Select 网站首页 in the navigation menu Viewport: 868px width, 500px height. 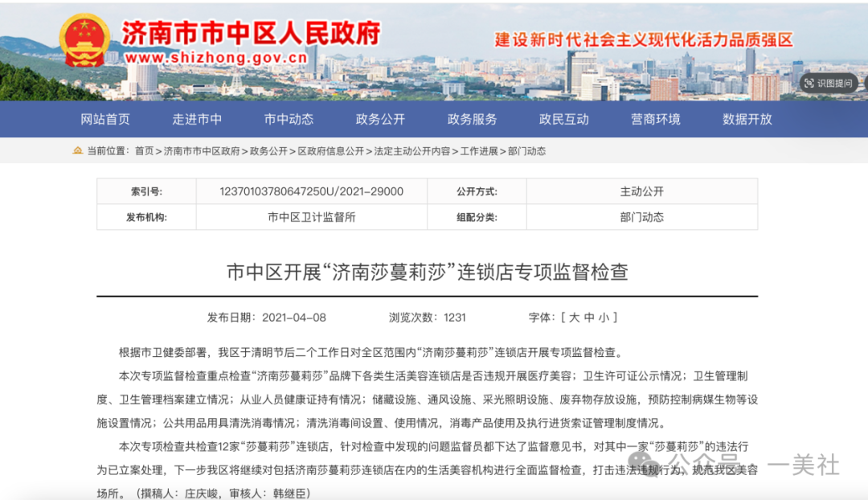coord(105,119)
